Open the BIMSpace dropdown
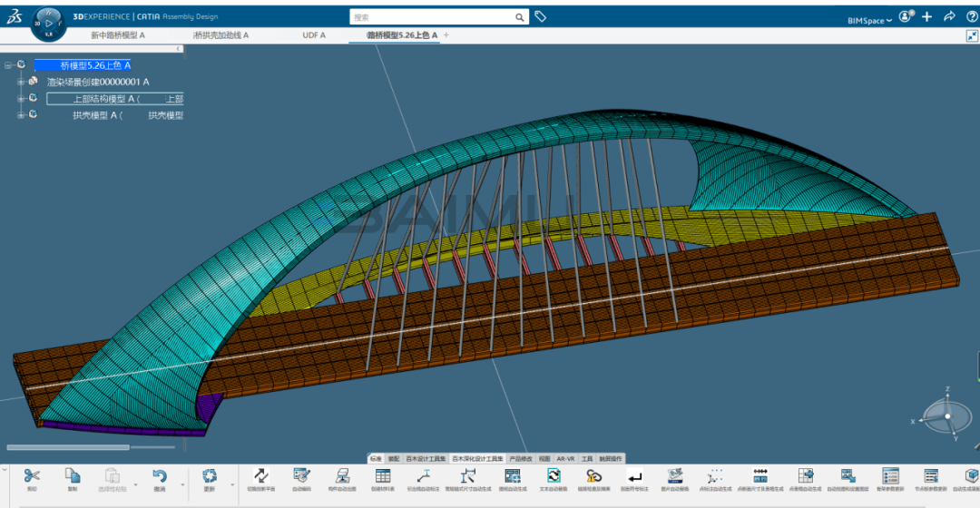Viewport: 980px width, 508px height. [x=869, y=20]
